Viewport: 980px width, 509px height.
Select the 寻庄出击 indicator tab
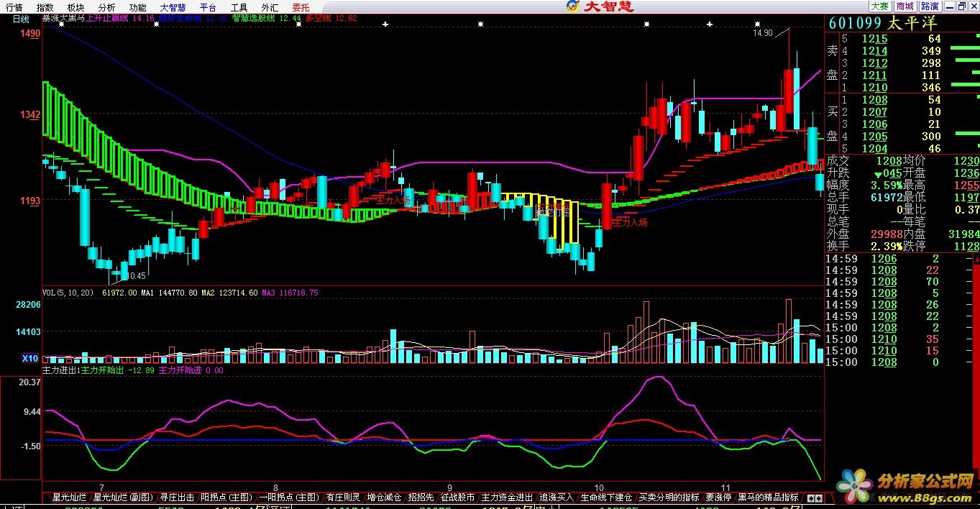click(x=177, y=497)
